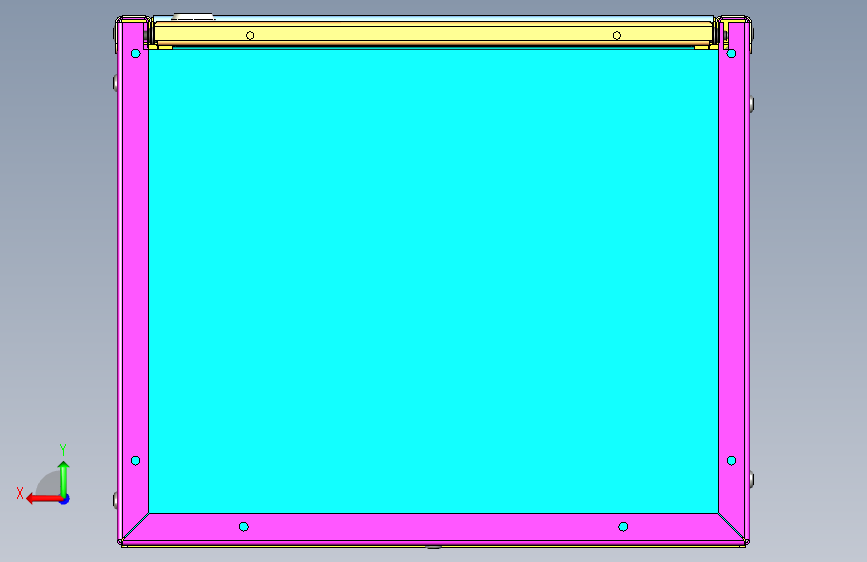Viewport: 867px width, 562px height.
Task: Select the magenta bottom frame rail
Action: pyautogui.click(x=433, y=527)
